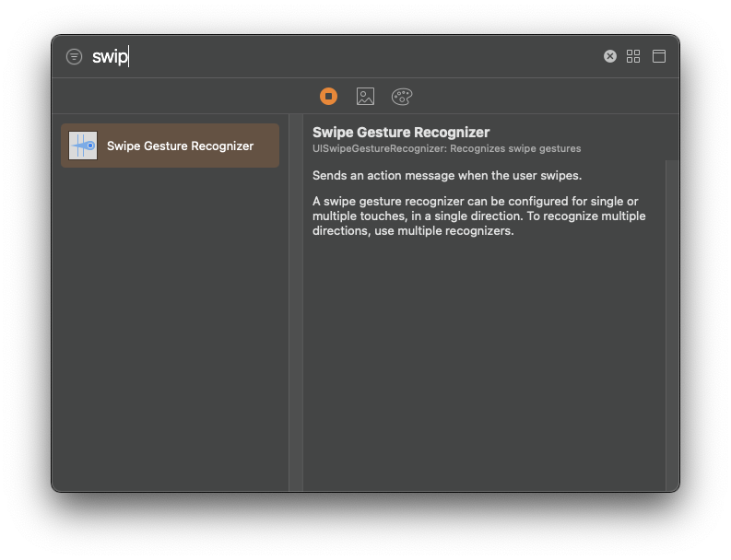Click the detail pane vertical scrollbar

tap(672, 325)
